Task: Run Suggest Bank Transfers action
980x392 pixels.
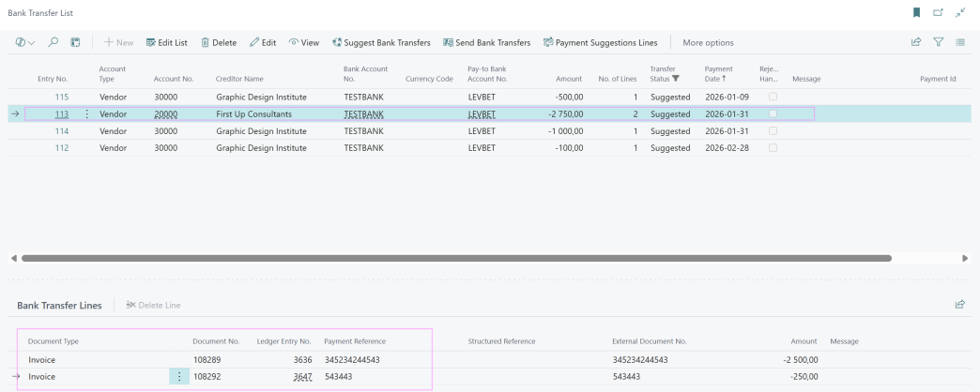Action: point(382,42)
